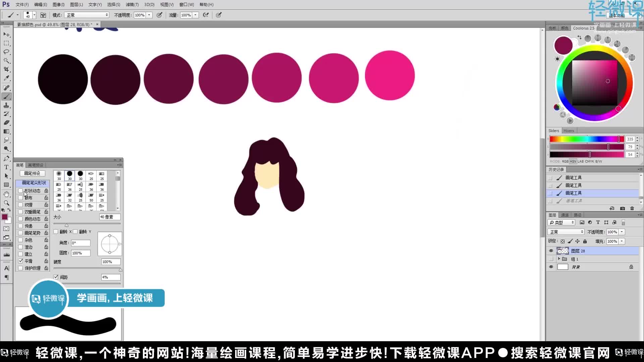Click the foreground color swatch
The image size is (644, 362).
coord(4,217)
